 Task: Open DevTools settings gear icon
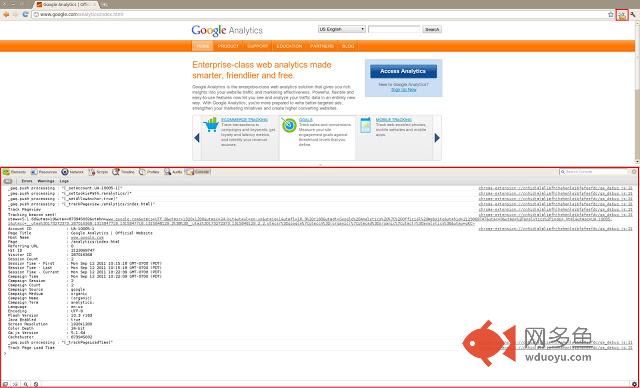tap(634, 384)
